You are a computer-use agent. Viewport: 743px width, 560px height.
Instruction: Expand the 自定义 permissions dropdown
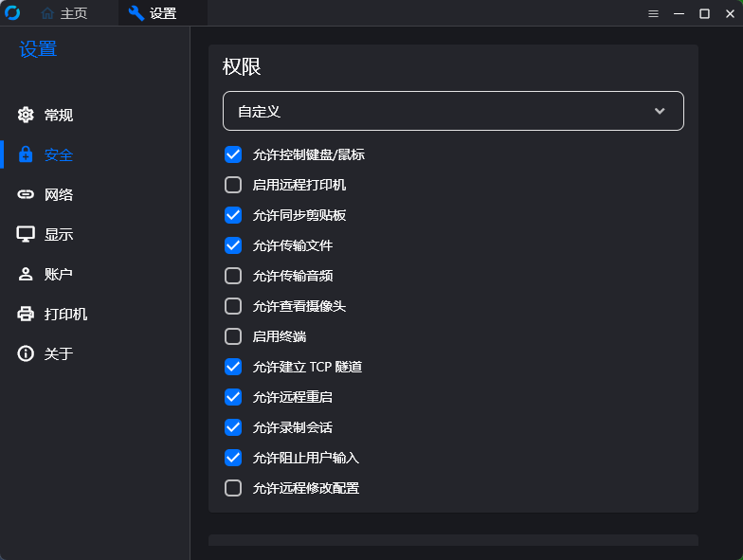(x=453, y=111)
